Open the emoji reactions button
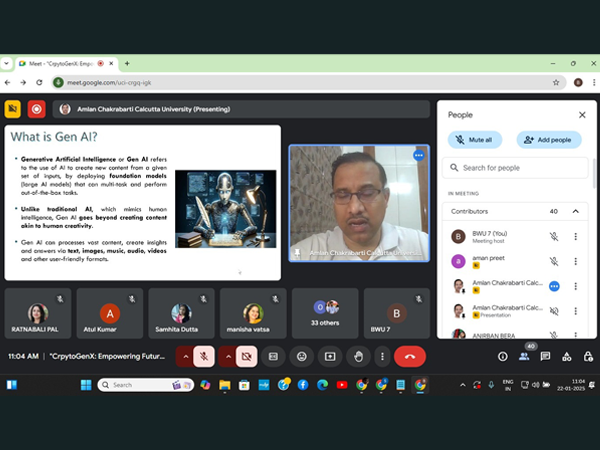This screenshot has height=450, width=600. [302, 356]
